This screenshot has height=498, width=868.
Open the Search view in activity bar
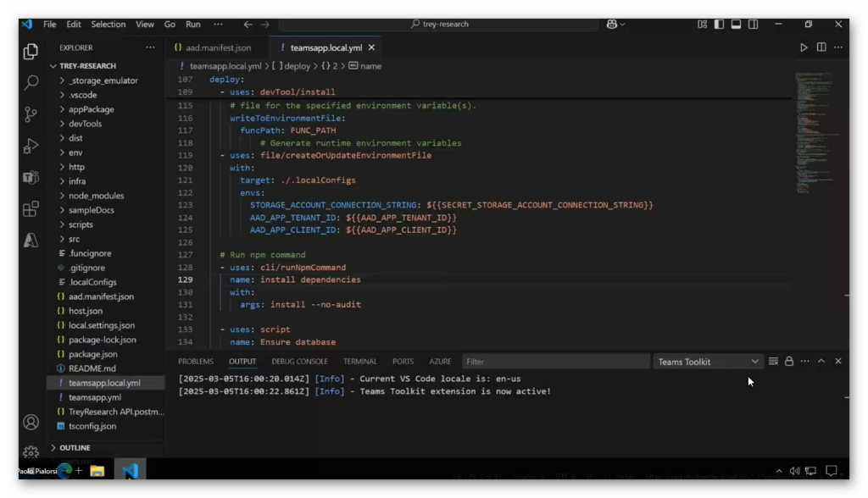(31, 83)
